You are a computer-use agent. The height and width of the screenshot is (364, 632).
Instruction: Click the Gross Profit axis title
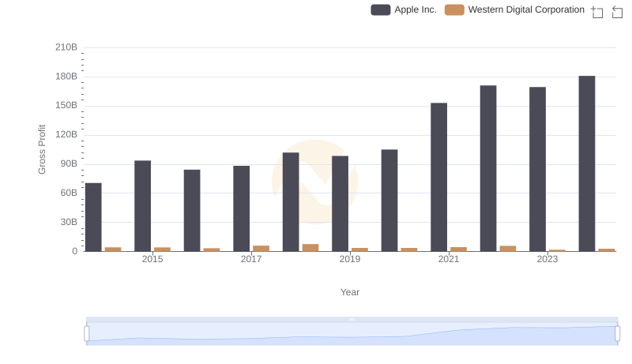[42, 149]
